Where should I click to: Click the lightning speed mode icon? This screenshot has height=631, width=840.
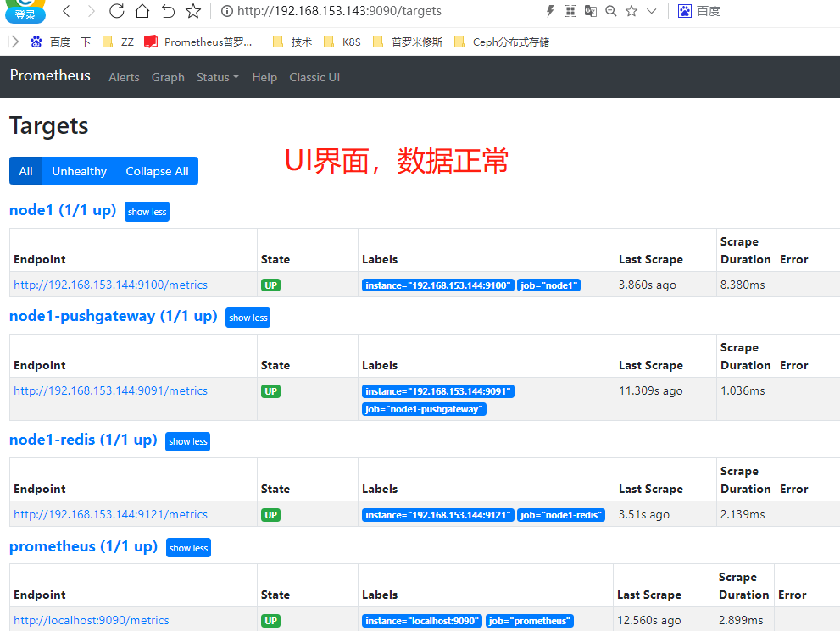point(550,11)
